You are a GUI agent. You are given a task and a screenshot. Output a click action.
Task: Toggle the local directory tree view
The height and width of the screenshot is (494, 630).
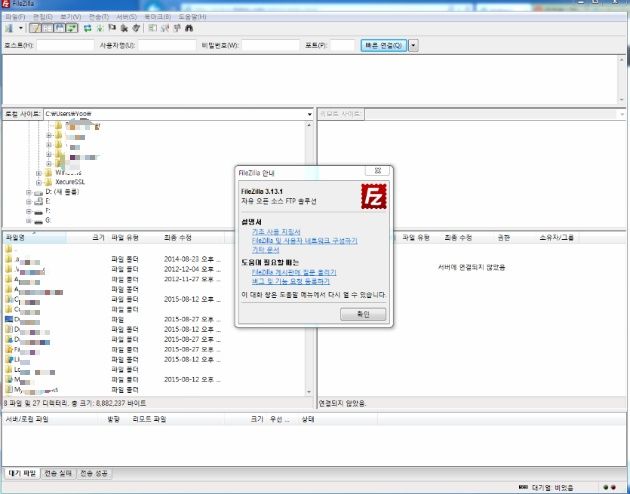[x=47, y=28]
